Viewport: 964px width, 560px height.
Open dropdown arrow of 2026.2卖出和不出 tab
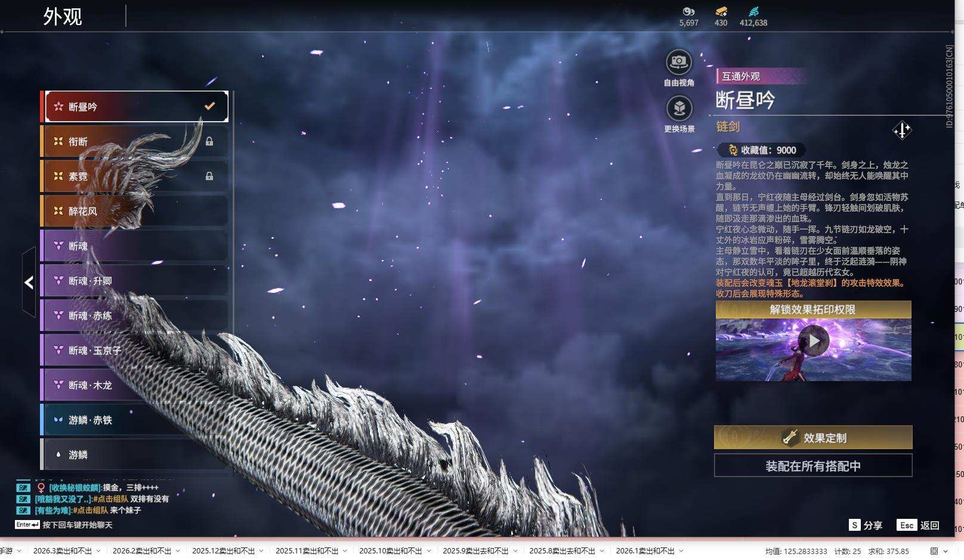click(178, 551)
